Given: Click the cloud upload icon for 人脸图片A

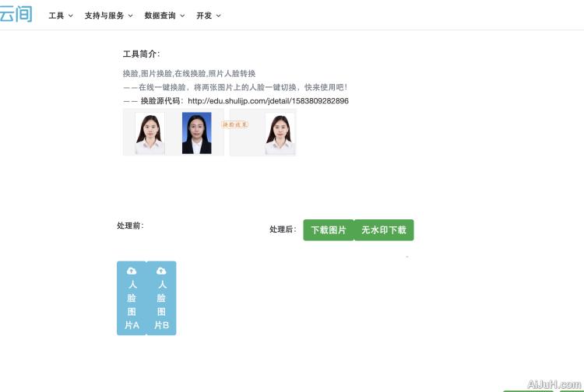Looking at the screenshot, I should pos(132,271).
